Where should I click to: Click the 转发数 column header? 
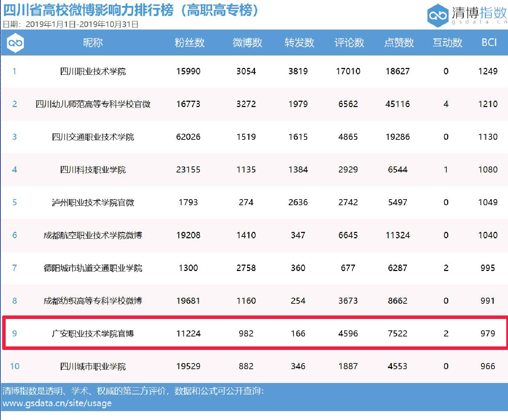pyautogui.click(x=299, y=43)
